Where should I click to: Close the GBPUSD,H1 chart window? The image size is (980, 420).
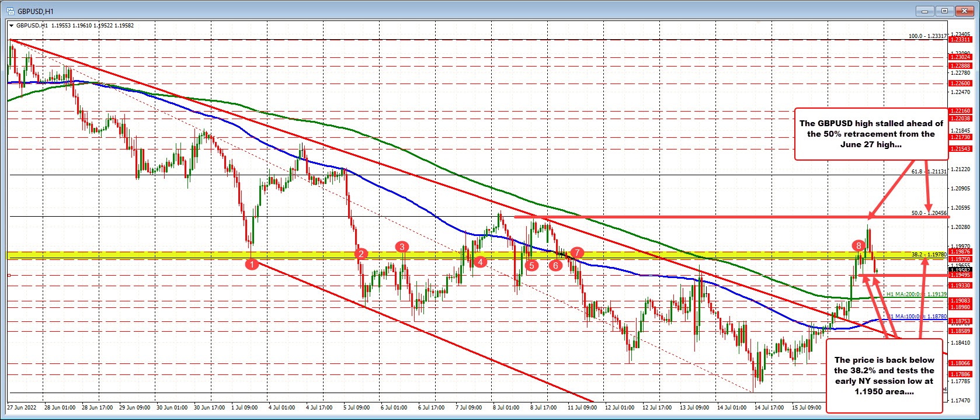(x=964, y=11)
